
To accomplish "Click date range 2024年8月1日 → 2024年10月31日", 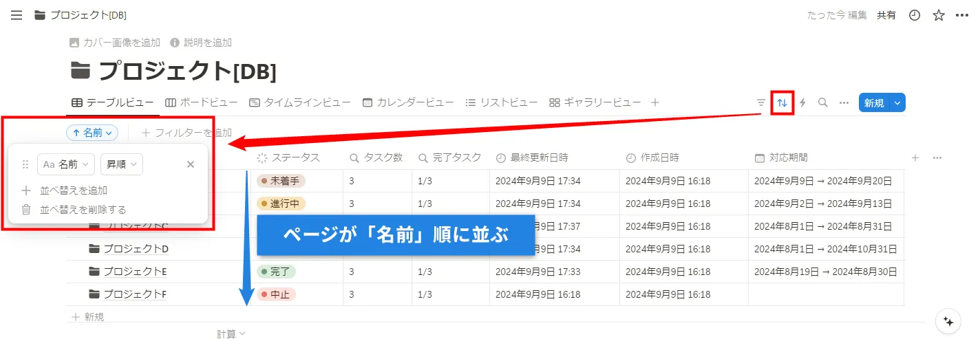I will (826, 249).
